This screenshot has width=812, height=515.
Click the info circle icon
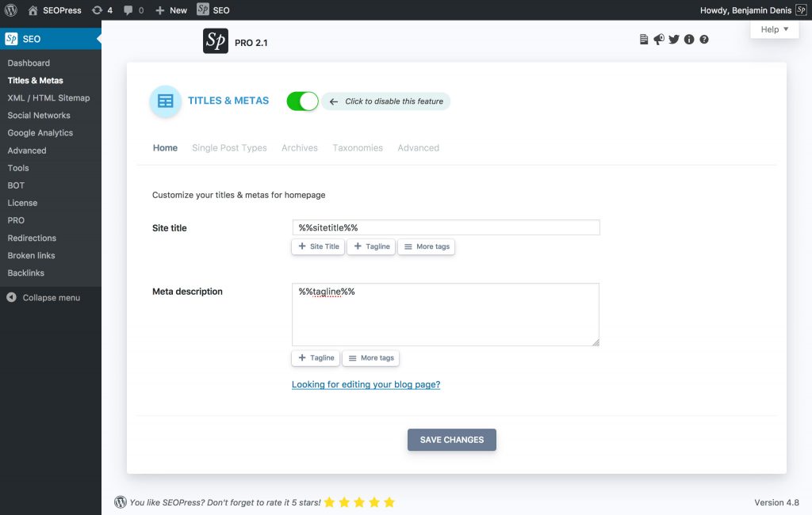(689, 40)
